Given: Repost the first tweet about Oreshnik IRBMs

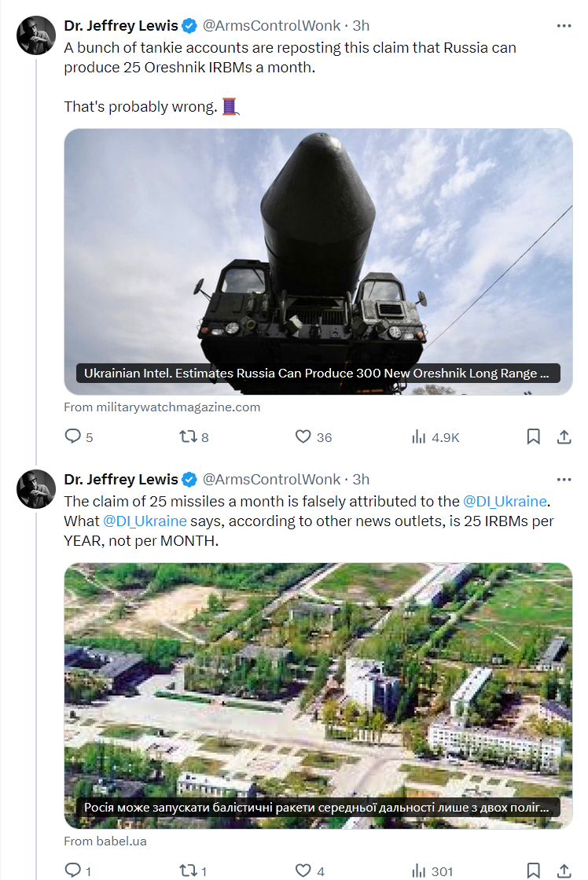Looking at the screenshot, I should pos(189,436).
